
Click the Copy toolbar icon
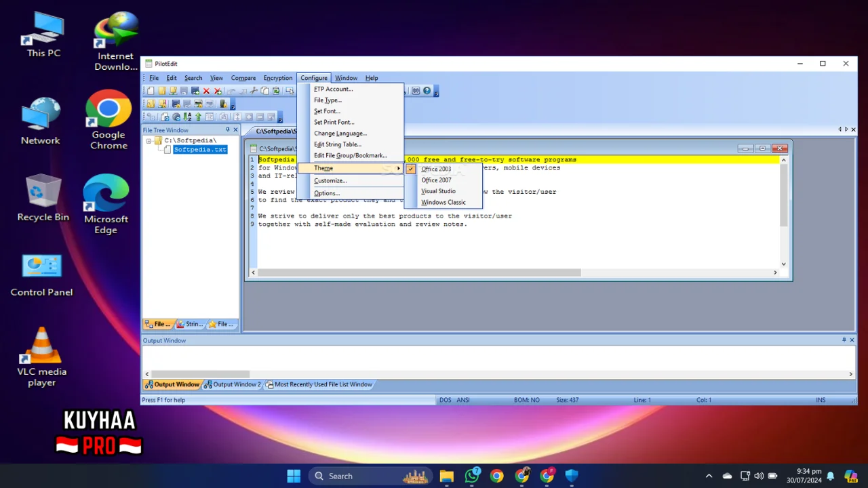(x=264, y=91)
